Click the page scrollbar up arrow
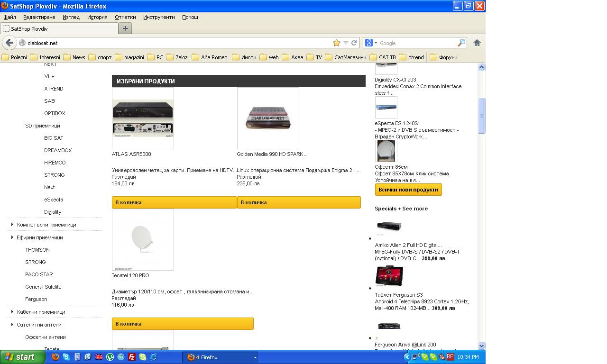Screen dimensions: 607x364 pyautogui.click(x=481, y=67)
